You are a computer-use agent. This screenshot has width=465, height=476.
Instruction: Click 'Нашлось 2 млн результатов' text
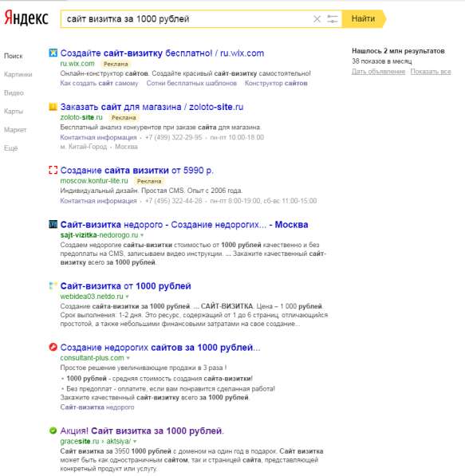pyautogui.click(x=398, y=51)
